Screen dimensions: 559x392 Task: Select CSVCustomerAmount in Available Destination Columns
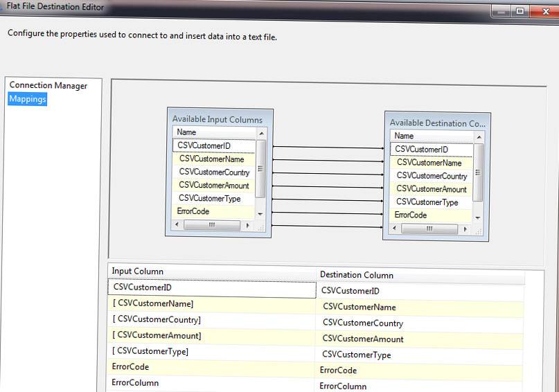432,189
